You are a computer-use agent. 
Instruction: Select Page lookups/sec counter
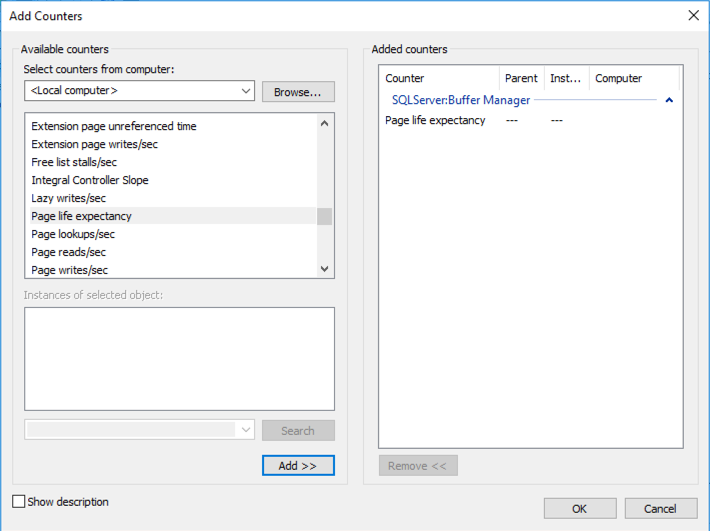(x=173, y=234)
